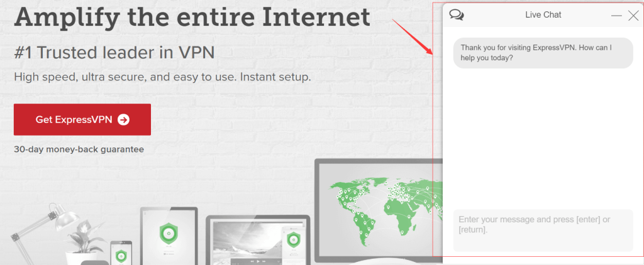Tap the green shield on the smartphone

point(121,255)
